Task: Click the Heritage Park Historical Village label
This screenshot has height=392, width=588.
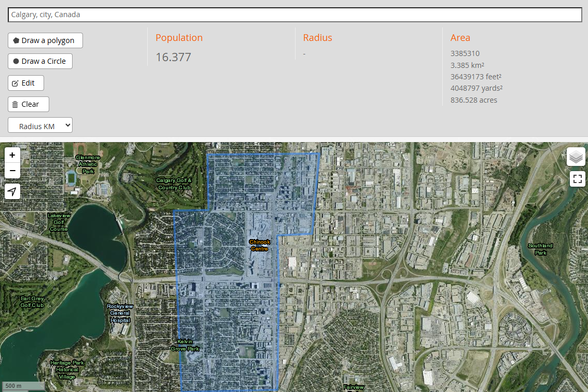Action: [67, 370]
